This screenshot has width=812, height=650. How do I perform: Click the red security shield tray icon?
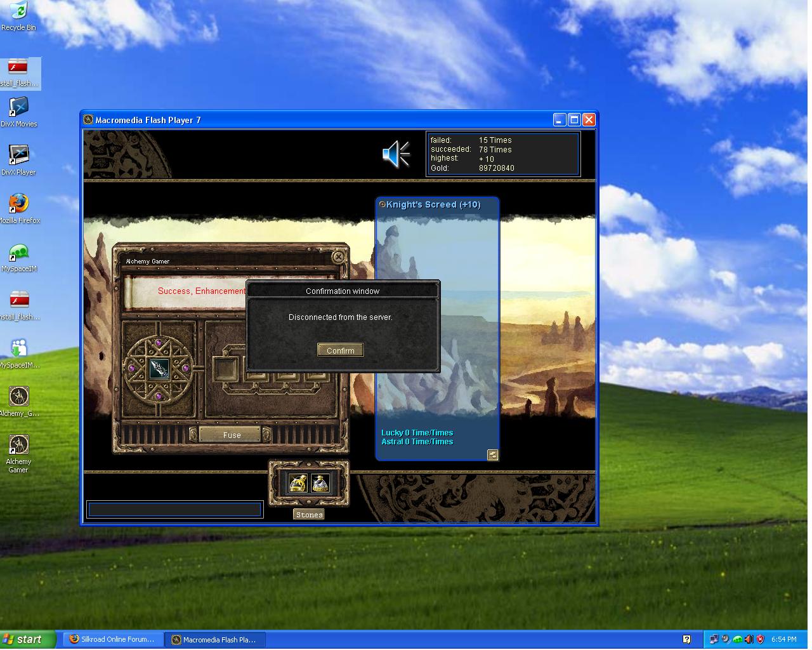[760, 639]
